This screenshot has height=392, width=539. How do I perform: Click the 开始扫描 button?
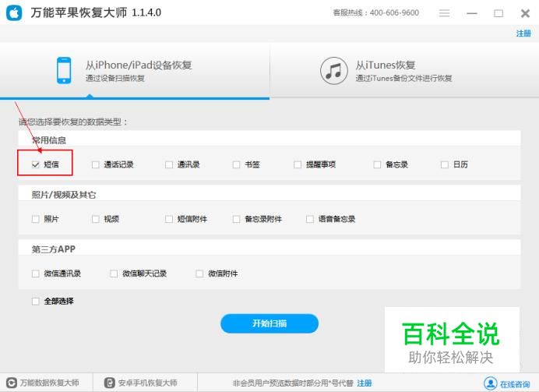pos(269,323)
